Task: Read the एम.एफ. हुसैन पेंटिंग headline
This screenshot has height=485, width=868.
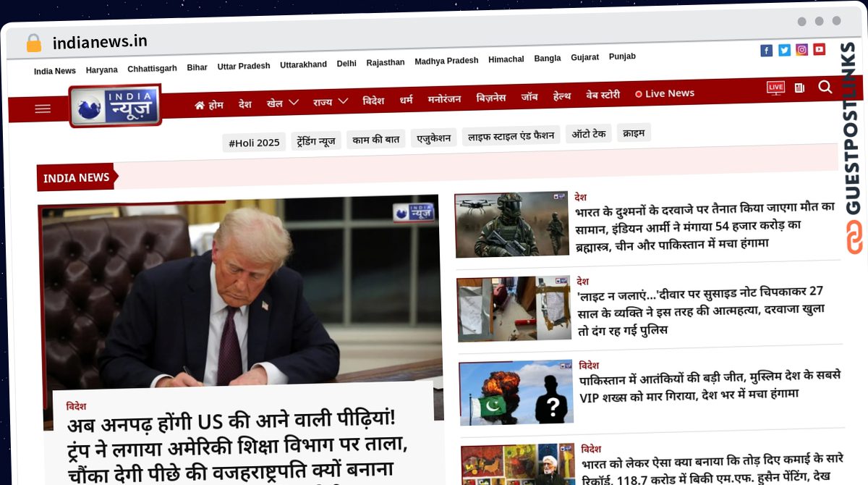Action: point(712,471)
